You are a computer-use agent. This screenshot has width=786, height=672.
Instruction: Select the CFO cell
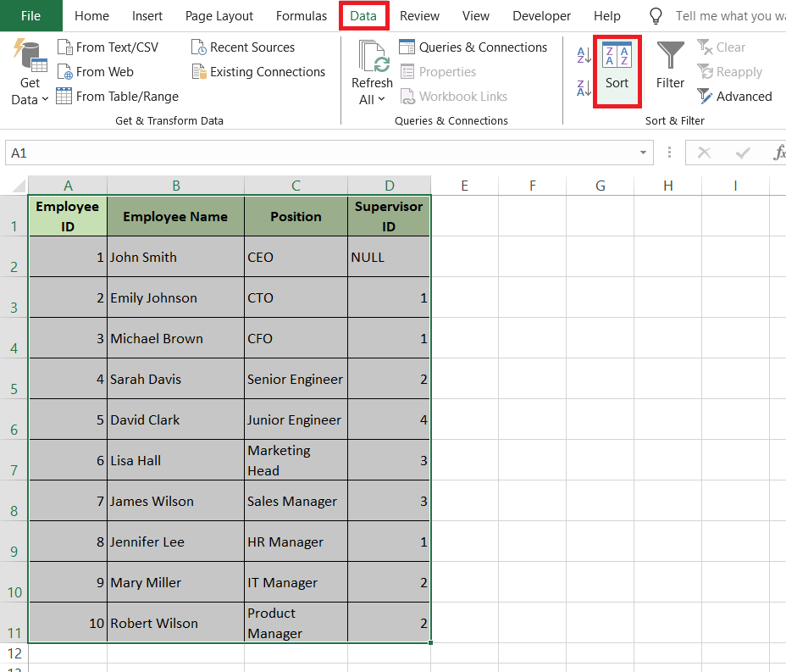[296, 338]
